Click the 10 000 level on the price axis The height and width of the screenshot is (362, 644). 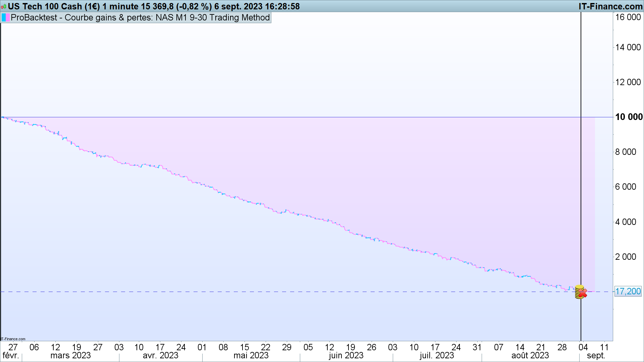tap(629, 117)
